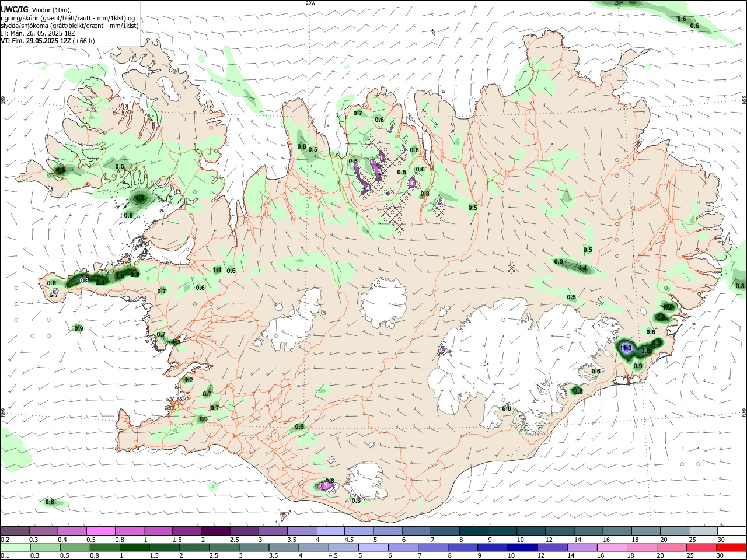747x560 pixels.
Task: Click the '3.8' precipitation value on the map
Action: [x=645, y=351]
